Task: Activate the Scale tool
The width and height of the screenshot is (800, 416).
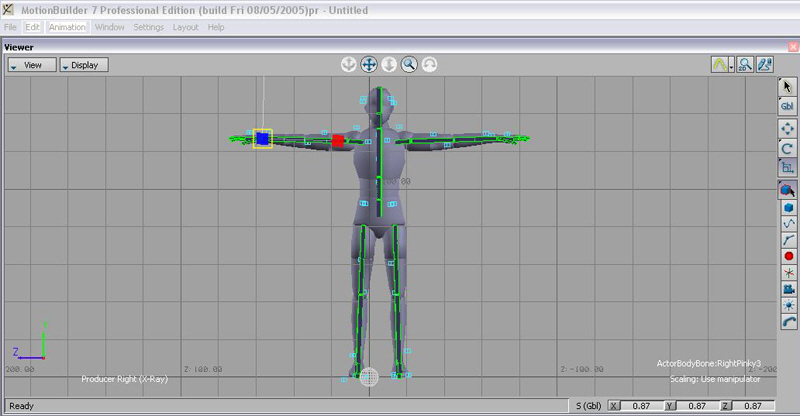Action: [x=787, y=167]
